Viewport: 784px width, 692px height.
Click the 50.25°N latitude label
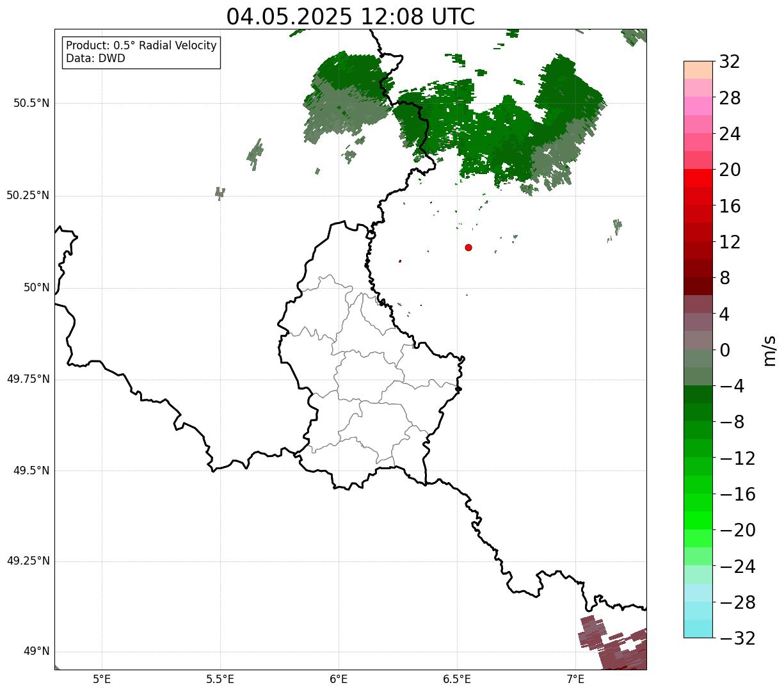click(x=28, y=195)
